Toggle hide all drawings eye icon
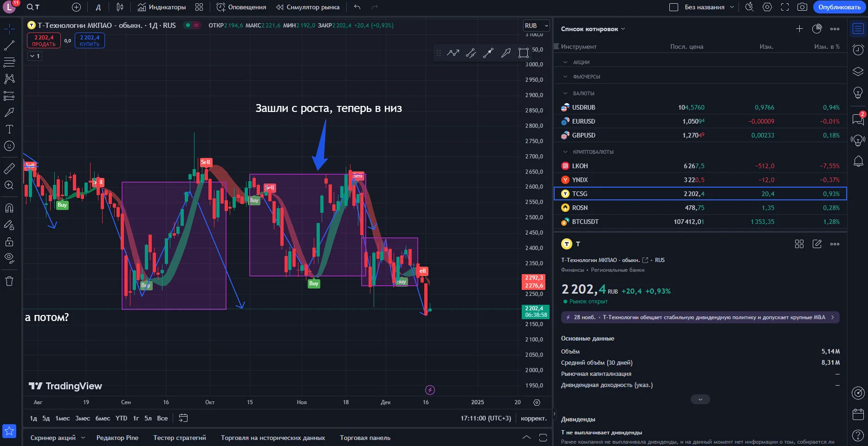 (9, 258)
